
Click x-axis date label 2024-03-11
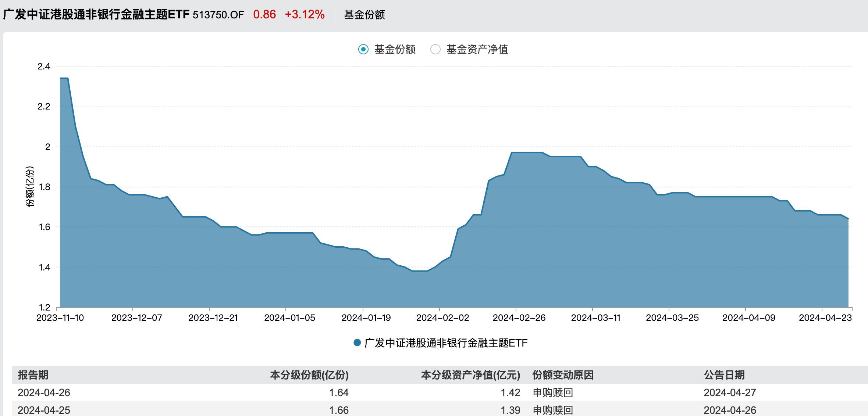[596, 318]
